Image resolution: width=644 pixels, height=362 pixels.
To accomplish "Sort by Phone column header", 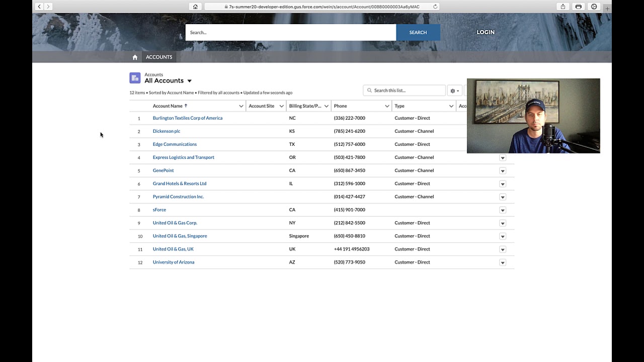I will 341,106.
